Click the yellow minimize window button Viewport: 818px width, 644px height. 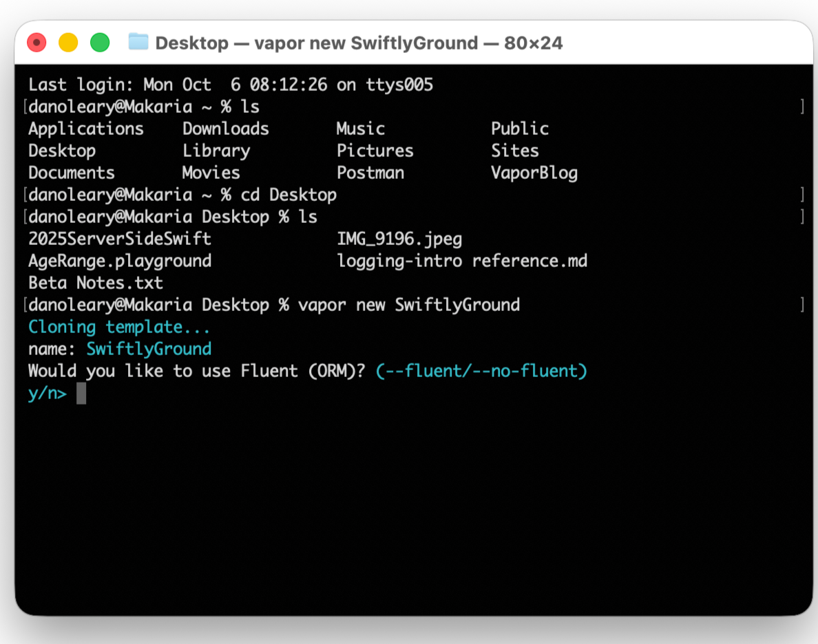pos(68,43)
